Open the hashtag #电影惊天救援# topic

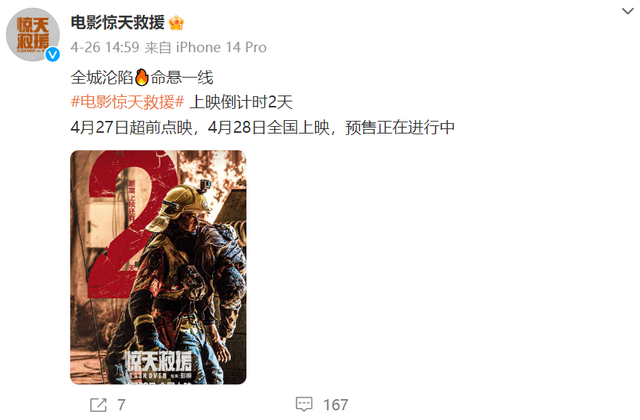tap(127, 102)
